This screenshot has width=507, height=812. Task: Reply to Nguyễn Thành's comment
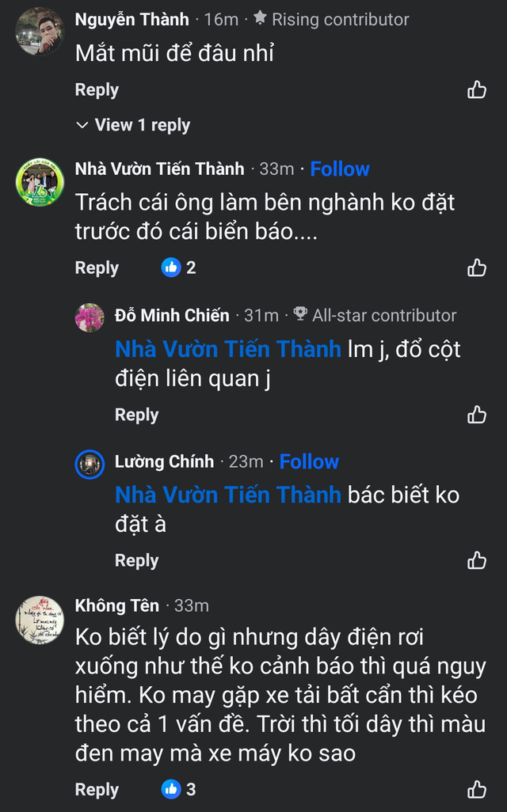click(97, 90)
